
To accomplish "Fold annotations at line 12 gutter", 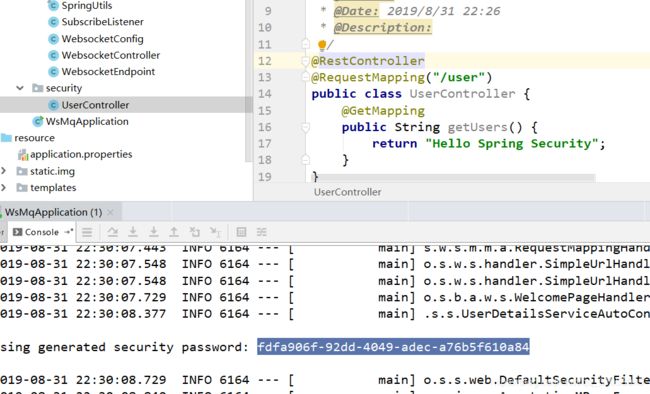I will 306,61.
